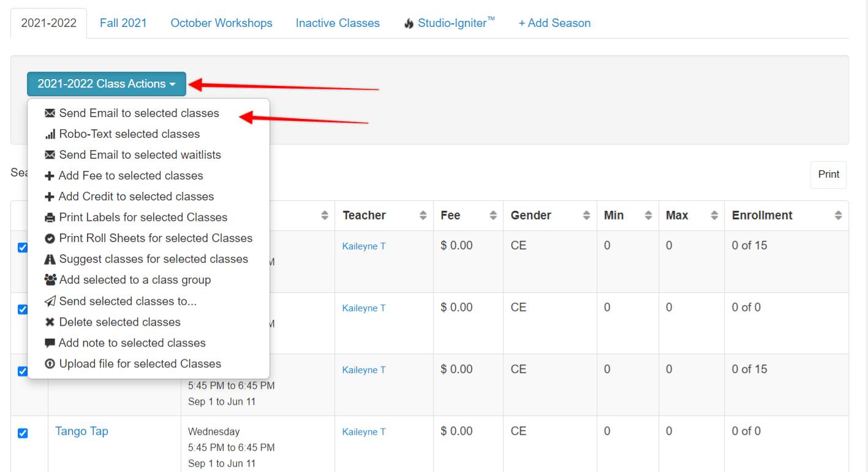Open the 2021-2022 Class Actions dropdown

(x=107, y=84)
